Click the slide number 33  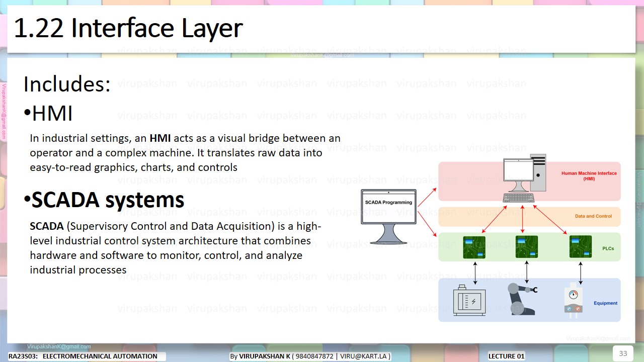click(x=623, y=354)
